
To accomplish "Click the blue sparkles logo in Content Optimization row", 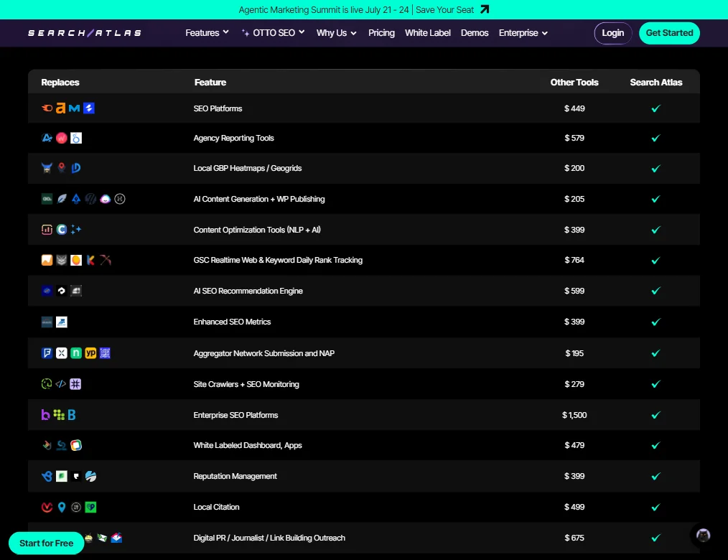I will pyautogui.click(x=76, y=230).
